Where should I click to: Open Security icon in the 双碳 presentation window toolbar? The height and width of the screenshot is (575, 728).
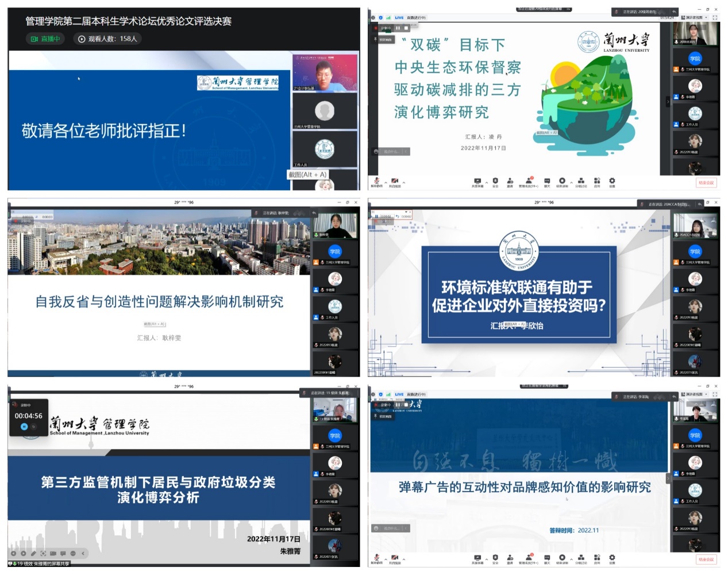tap(495, 181)
